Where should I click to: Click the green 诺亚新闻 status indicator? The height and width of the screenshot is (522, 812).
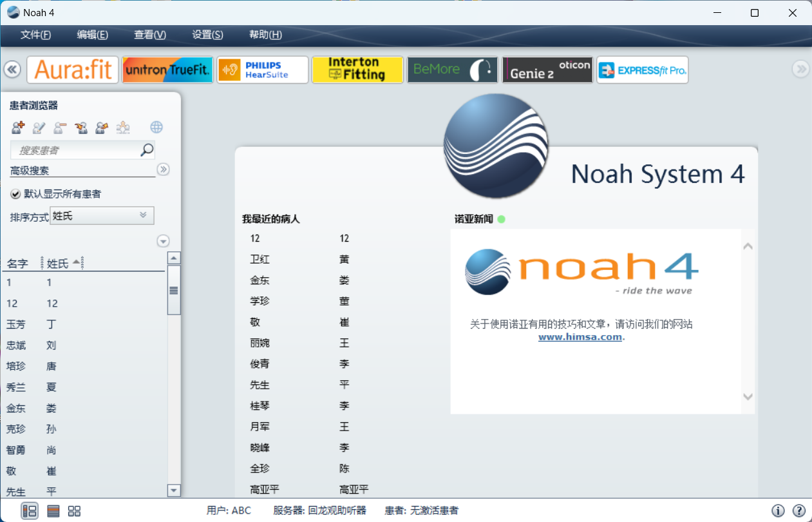pos(502,219)
